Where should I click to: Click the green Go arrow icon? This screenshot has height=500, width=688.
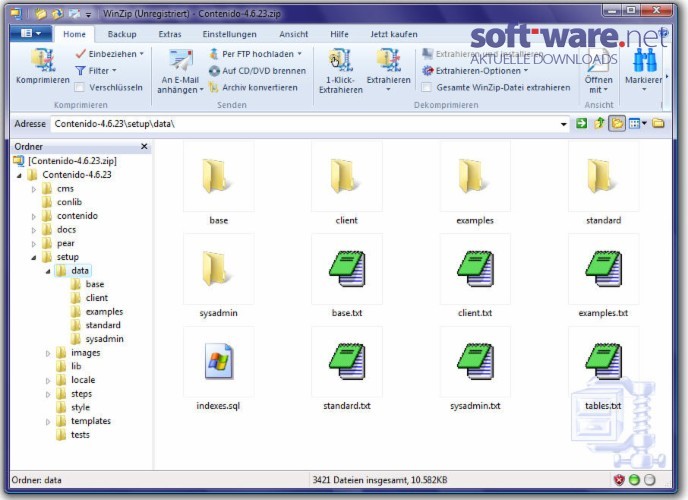click(581, 124)
